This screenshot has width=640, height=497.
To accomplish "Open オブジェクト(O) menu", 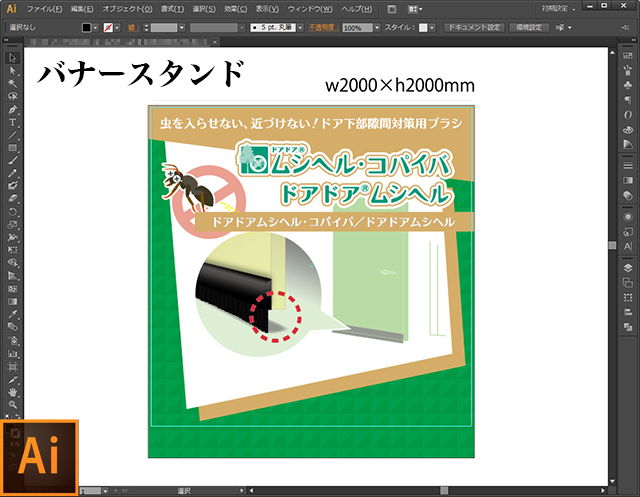I will (127, 9).
